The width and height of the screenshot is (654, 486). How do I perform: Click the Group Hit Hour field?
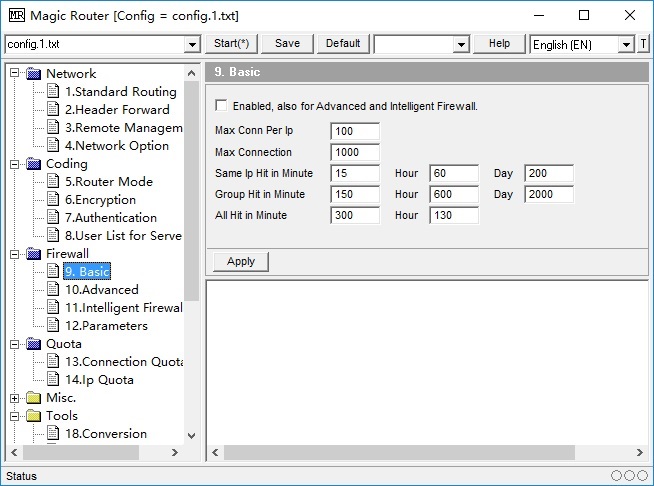click(x=454, y=194)
